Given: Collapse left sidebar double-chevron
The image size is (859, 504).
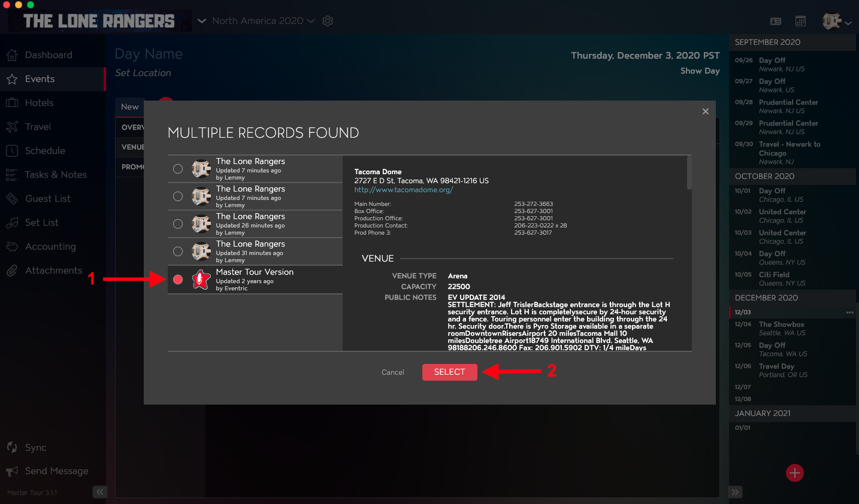Looking at the screenshot, I should 99,492.
